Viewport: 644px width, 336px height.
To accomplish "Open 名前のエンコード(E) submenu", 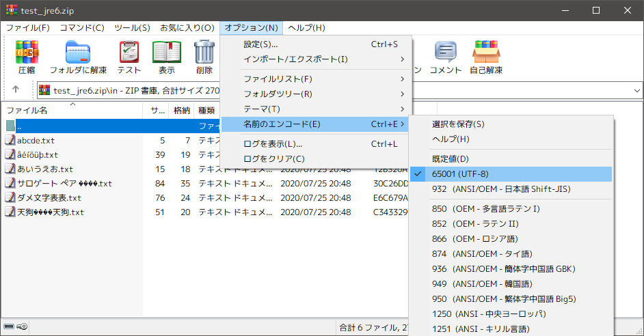I will pyautogui.click(x=315, y=124).
